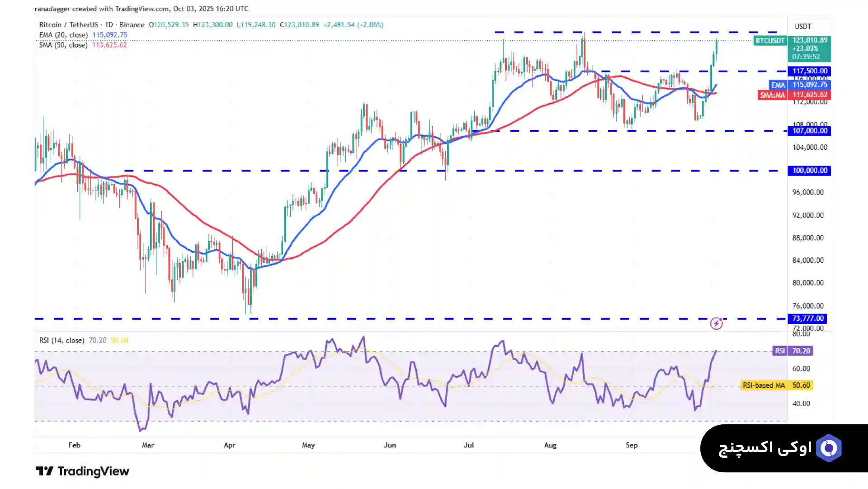Click the Sep month label

point(632,445)
